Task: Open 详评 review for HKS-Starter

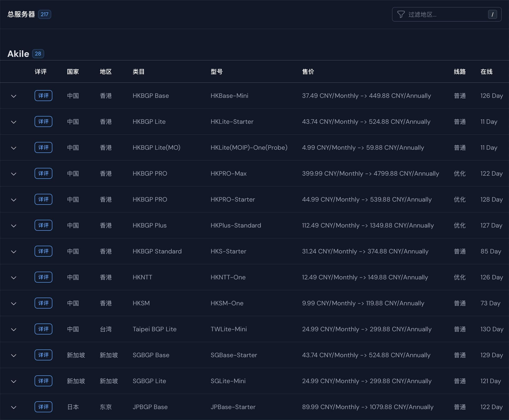Action: pyautogui.click(x=43, y=251)
